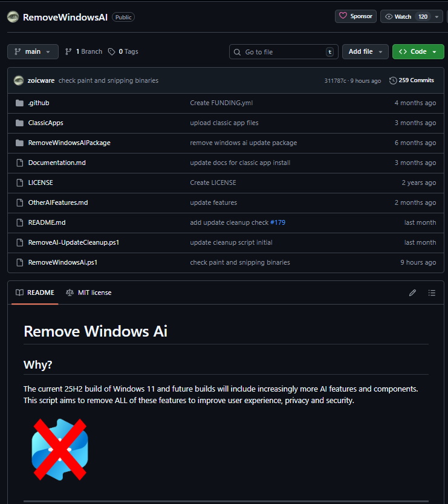Viewport: 448px width, 504px height.
Task: Switch to the README tab
Action: pyautogui.click(x=34, y=292)
